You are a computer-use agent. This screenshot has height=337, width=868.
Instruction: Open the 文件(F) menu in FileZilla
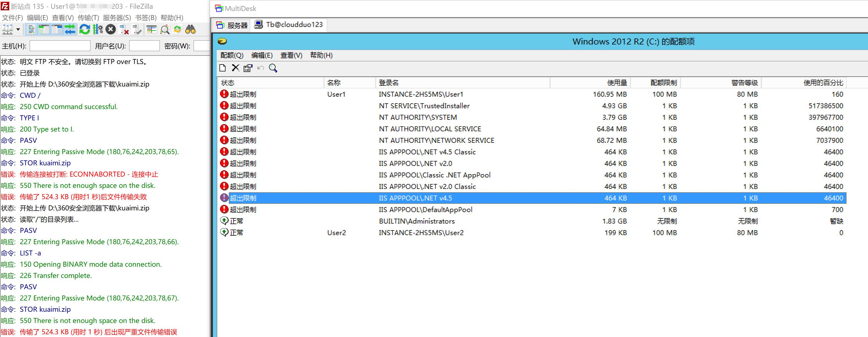point(12,18)
